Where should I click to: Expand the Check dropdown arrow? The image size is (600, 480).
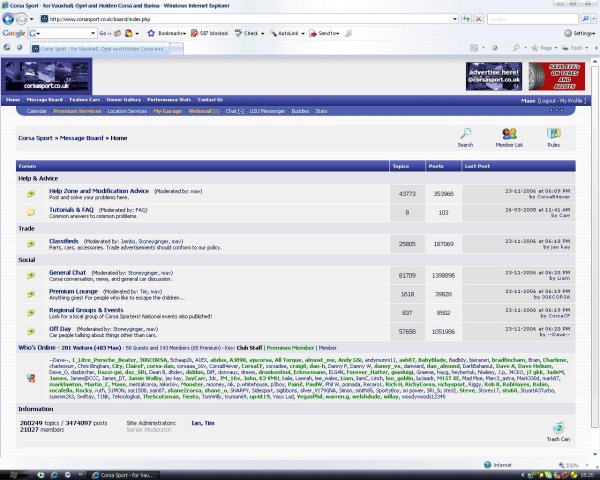(x=262, y=34)
